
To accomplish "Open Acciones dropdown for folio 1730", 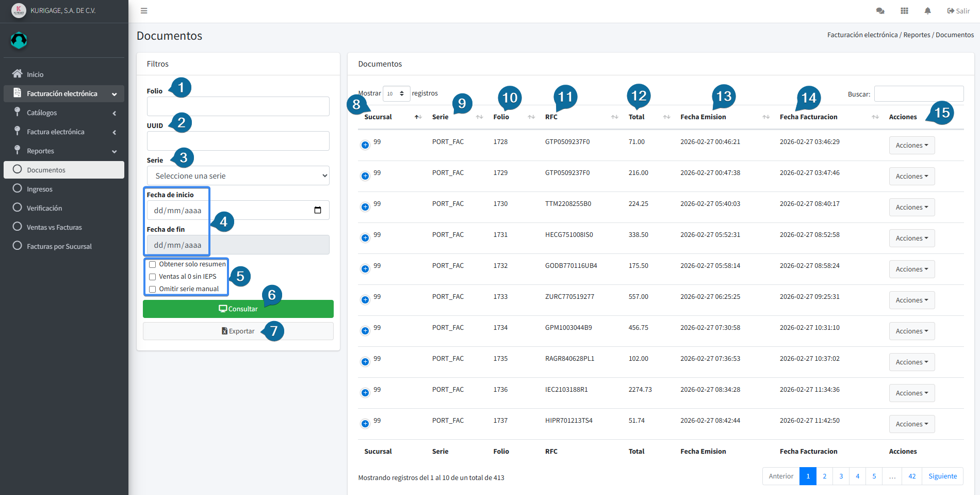I will 911,207.
